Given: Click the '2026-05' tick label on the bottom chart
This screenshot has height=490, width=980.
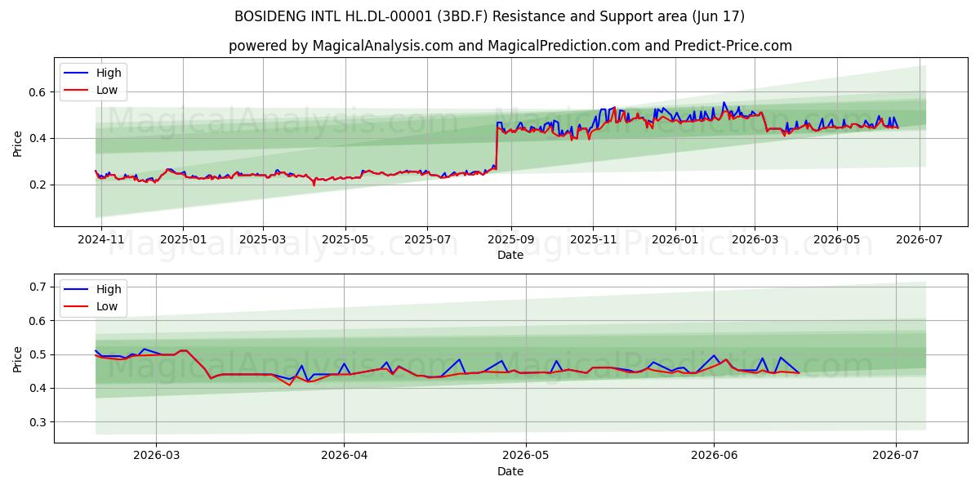Looking at the screenshot, I should (x=526, y=457).
